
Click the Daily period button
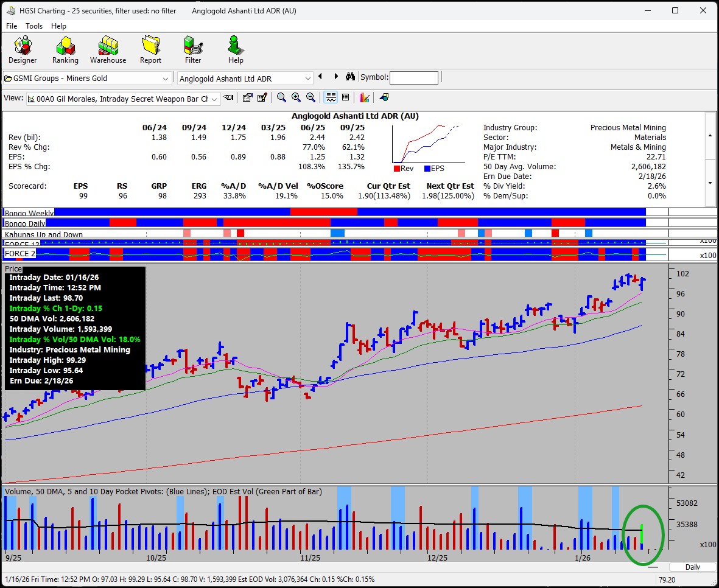tap(692, 567)
